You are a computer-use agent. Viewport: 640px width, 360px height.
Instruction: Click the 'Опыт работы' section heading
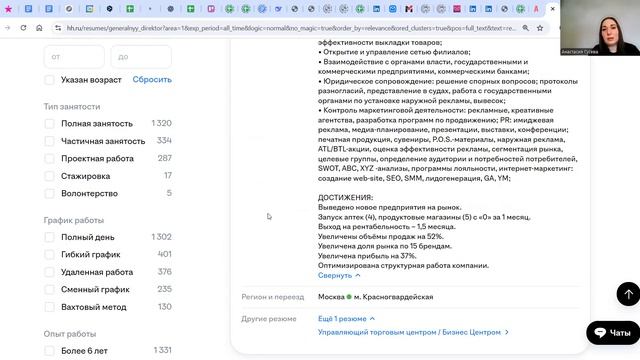pyautogui.click(x=70, y=334)
